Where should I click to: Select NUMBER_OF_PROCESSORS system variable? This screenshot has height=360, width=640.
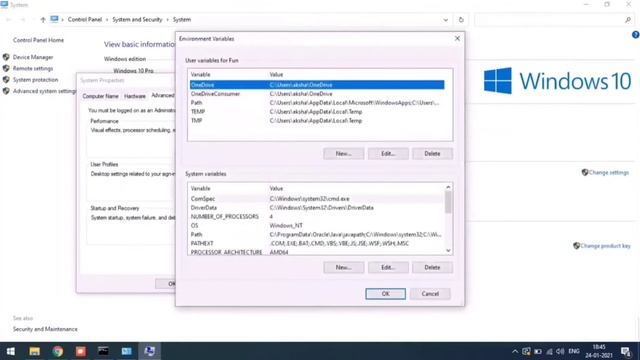[x=317, y=217]
